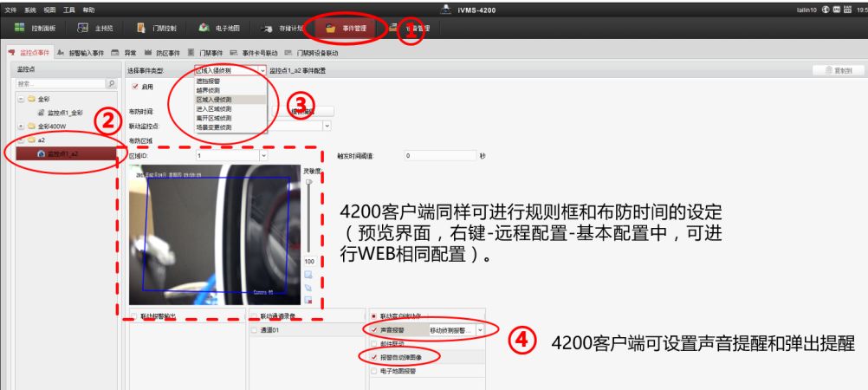This screenshot has width=868, height=390.
Task: Click the 灵敏度 sensitivity slider
Action: [308, 217]
